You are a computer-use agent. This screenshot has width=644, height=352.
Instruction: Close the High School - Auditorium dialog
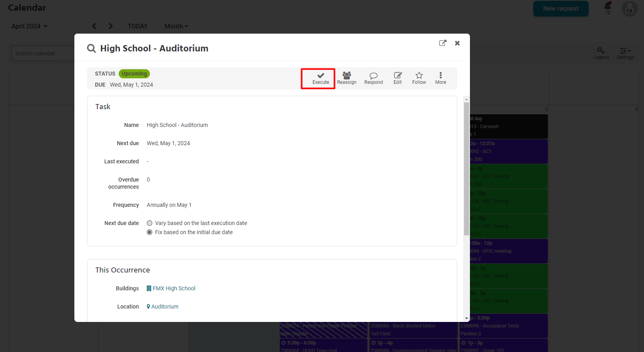[x=457, y=43]
